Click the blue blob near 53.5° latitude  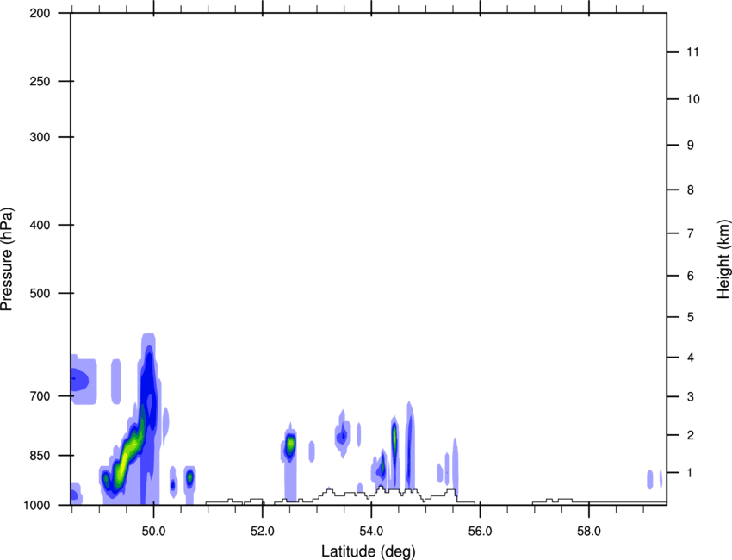343,435
